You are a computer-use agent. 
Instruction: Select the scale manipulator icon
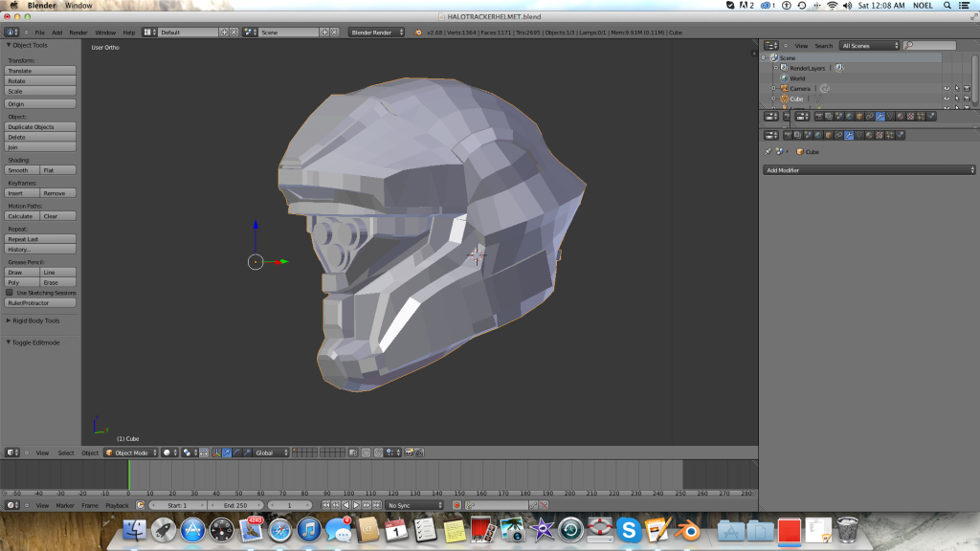pyautogui.click(x=247, y=452)
